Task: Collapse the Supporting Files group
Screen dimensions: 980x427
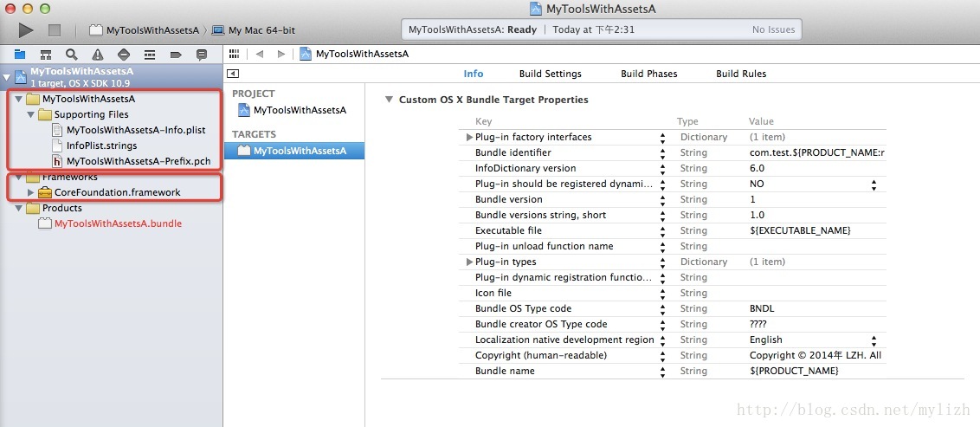Action: 30,114
